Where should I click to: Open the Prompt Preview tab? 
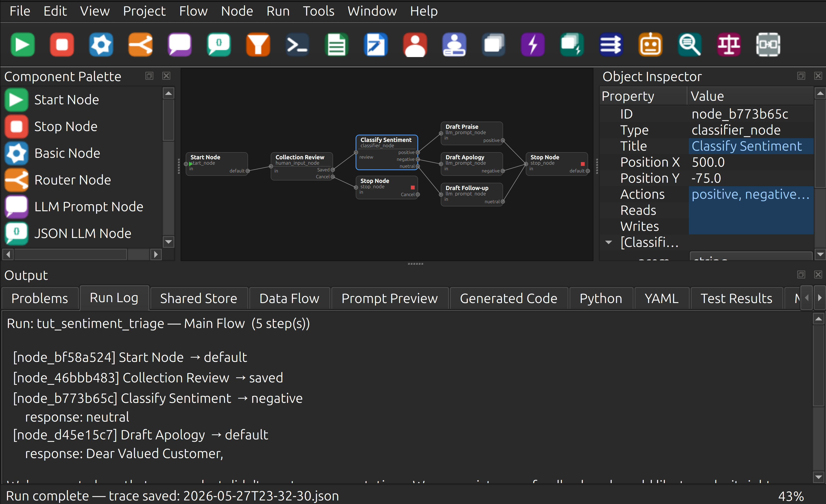(389, 298)
